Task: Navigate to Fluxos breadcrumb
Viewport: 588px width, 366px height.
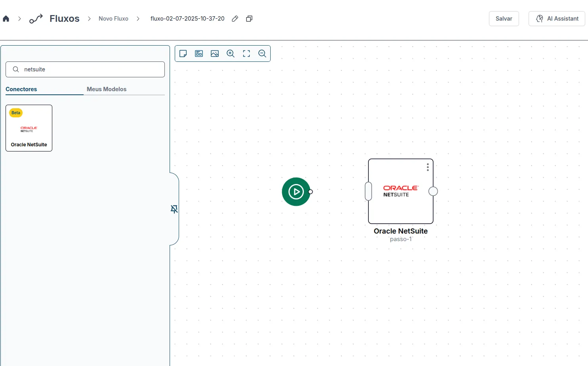Action: coord(65,19)
